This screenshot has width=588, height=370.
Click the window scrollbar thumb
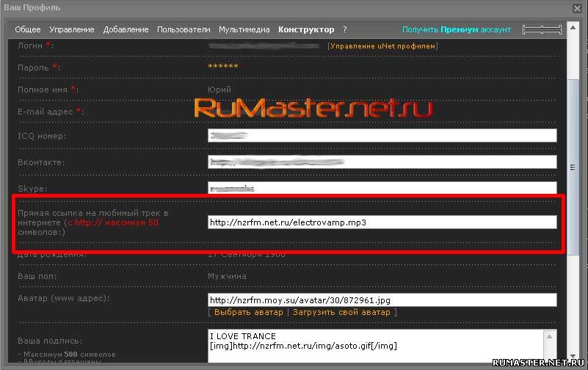click(x=573, y=167)
